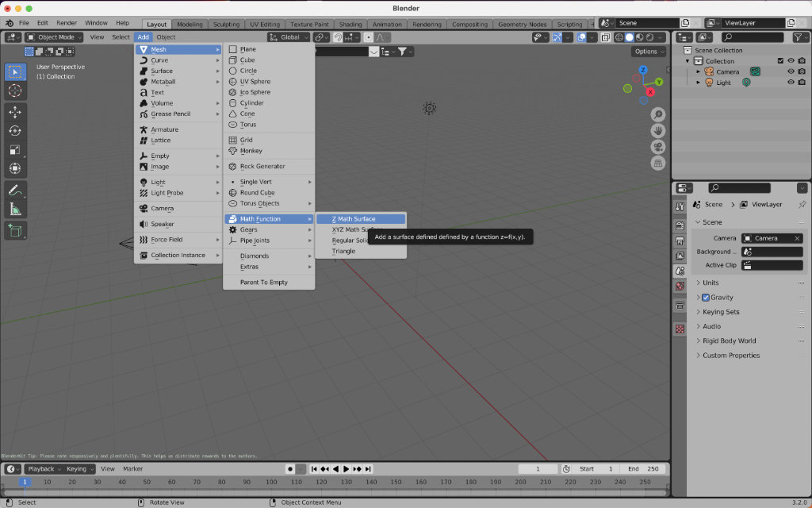
Task: Click the Options button in the viewport
Action: (x=649, y=52)
